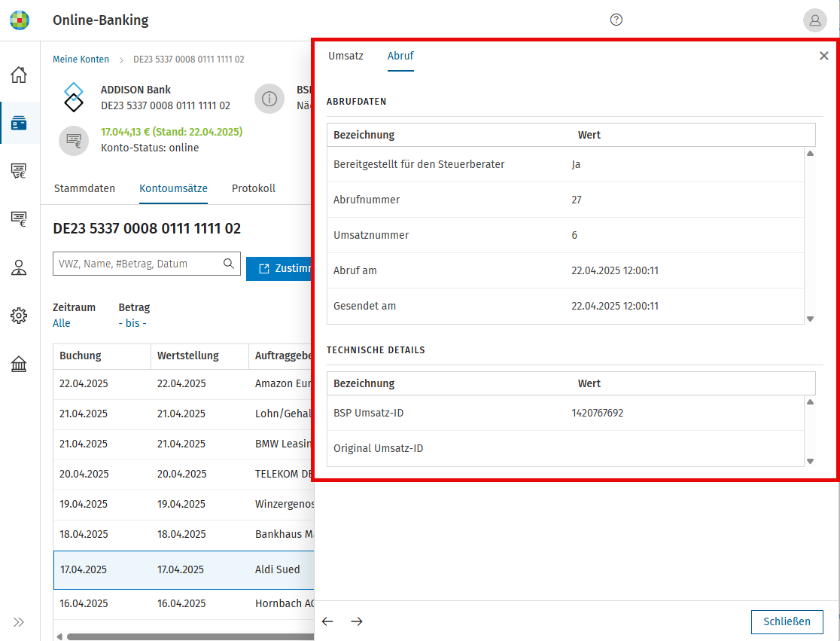840x641 pixels.
Task: Open the upper payments euro icon in sidebar
Action: tap(19, 171)
